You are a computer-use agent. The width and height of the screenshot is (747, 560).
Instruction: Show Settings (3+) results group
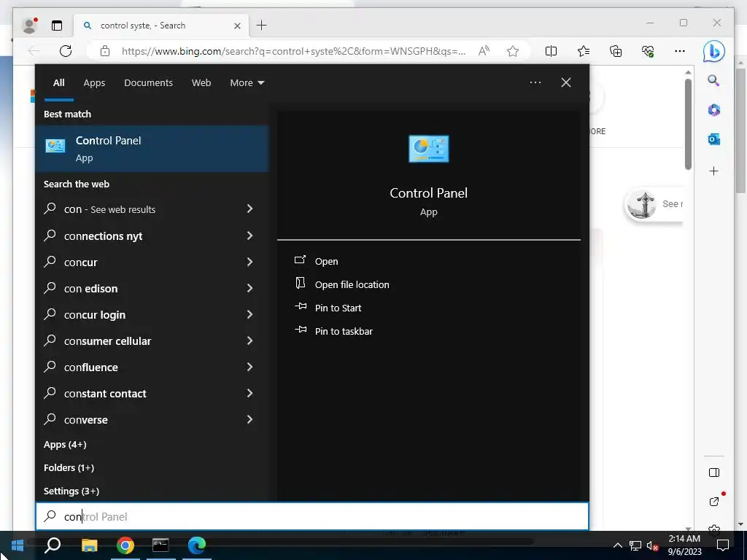click(71, 491)
